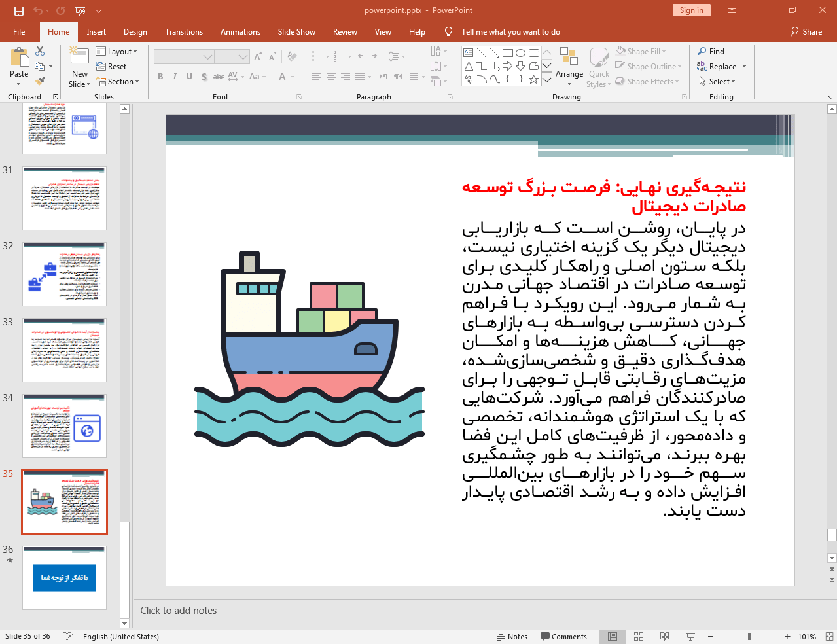Screen dimensions: 837x644
Task: Click the Clear All Formatting icon
Action: click(x=291, y=56)
